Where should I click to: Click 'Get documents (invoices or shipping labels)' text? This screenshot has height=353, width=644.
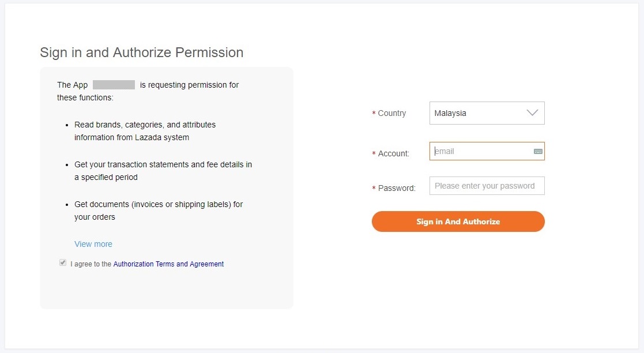click(x=159, y=211)
